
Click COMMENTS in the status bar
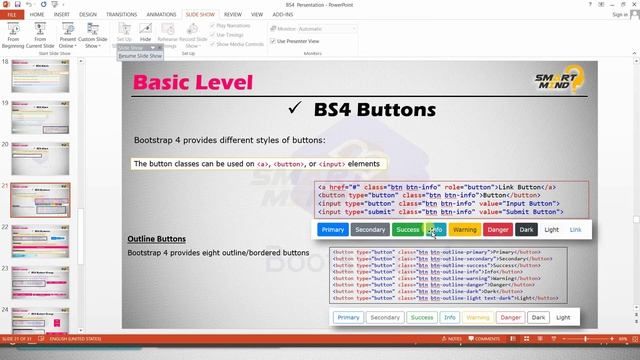click(484, 339)
